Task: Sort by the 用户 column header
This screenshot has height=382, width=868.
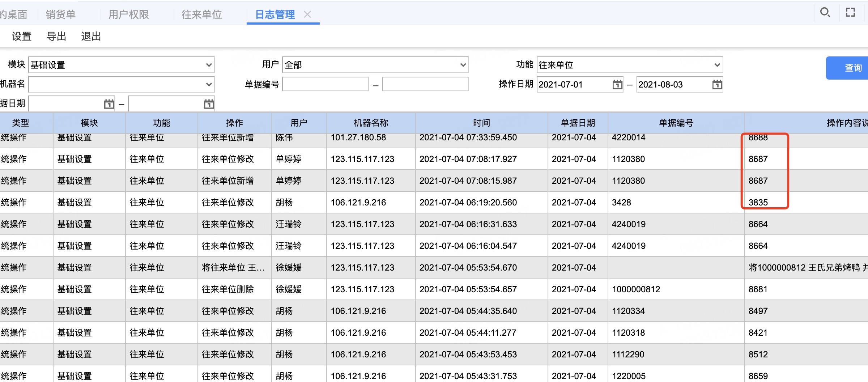Action: 299,123
